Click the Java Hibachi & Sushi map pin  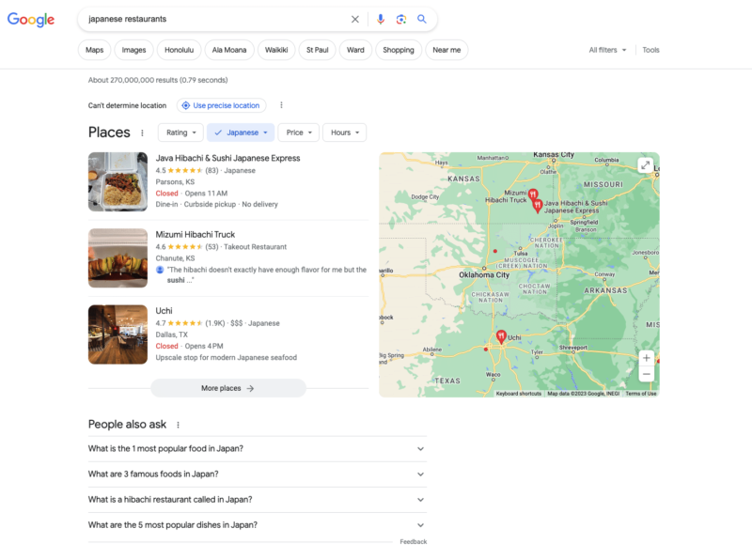point(538,206)
